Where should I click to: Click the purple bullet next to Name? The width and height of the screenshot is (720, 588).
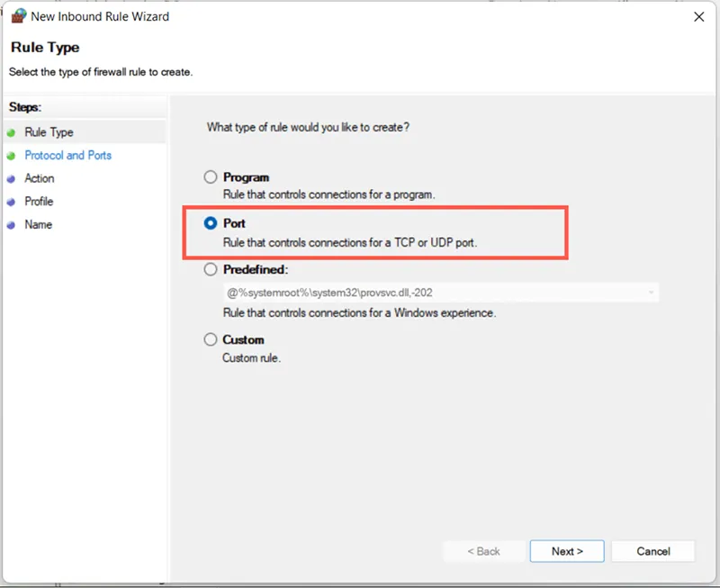pos(11,225)
